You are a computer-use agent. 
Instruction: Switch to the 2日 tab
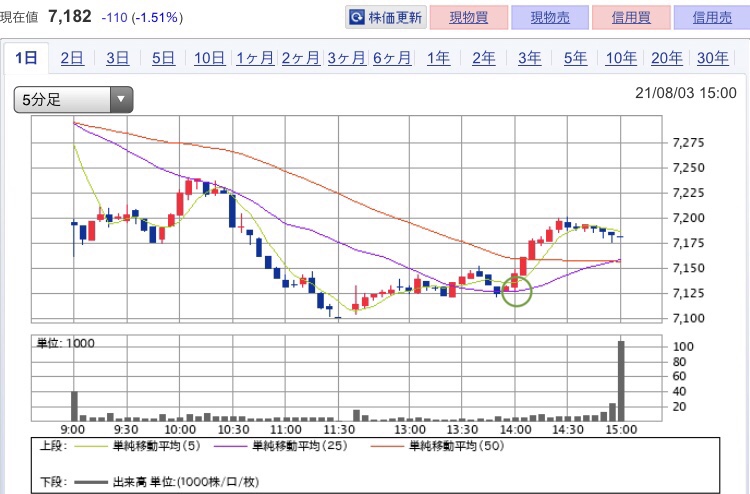point(72,58)
